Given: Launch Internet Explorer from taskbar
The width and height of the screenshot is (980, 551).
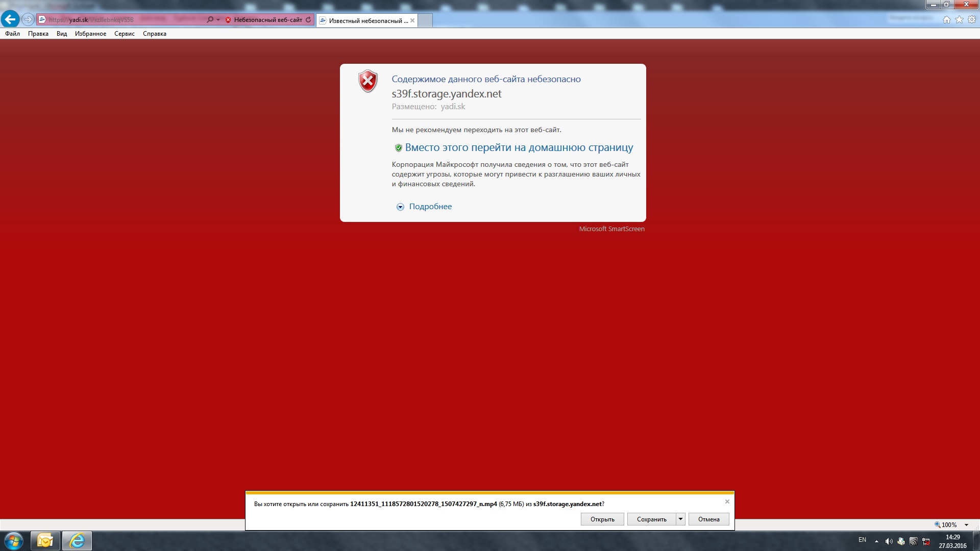Looking at the screenshot, I should [x=77, y=541].
